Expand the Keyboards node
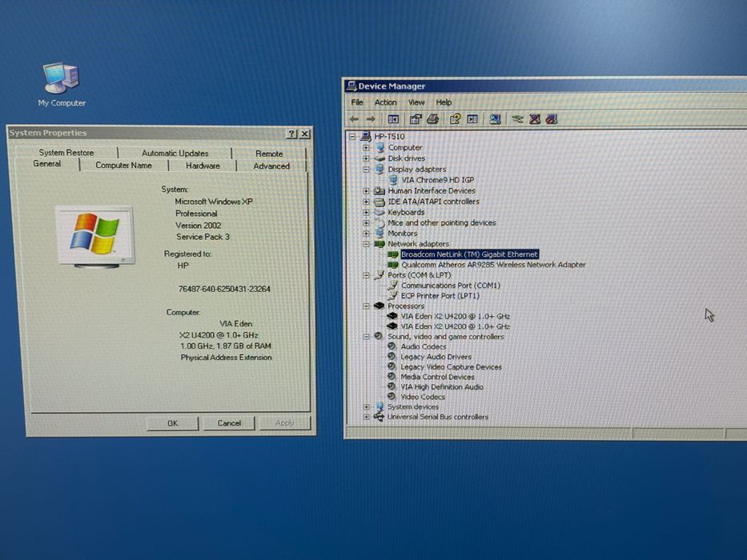Viewport: 747px width, 560px height. tap(366, 212)
